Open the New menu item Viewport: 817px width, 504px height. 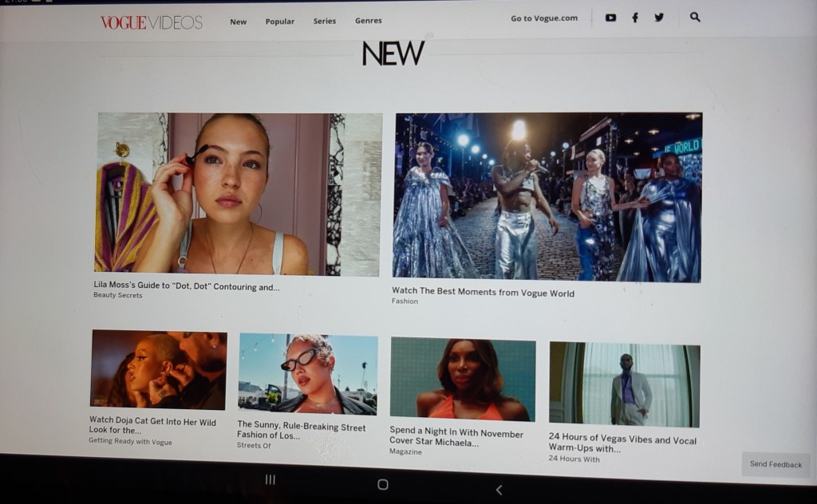click(x=238, y=22)
